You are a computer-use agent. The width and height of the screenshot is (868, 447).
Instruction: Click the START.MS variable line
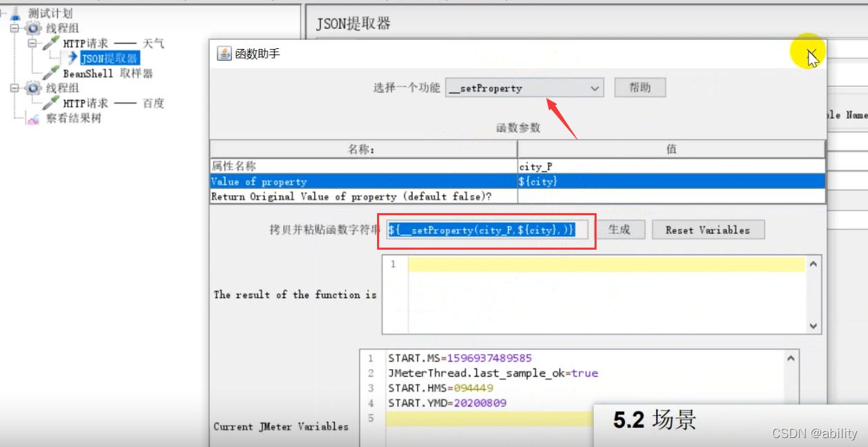pos(460,358)
